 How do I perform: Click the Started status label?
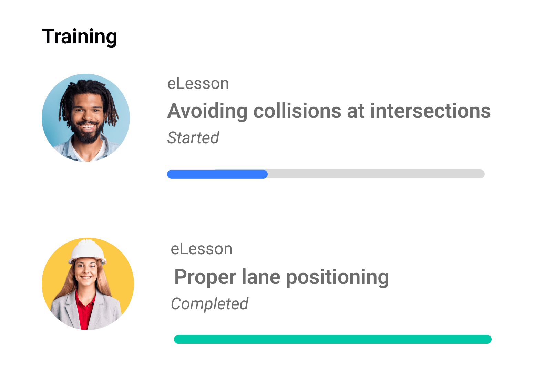tap(193, 138)
